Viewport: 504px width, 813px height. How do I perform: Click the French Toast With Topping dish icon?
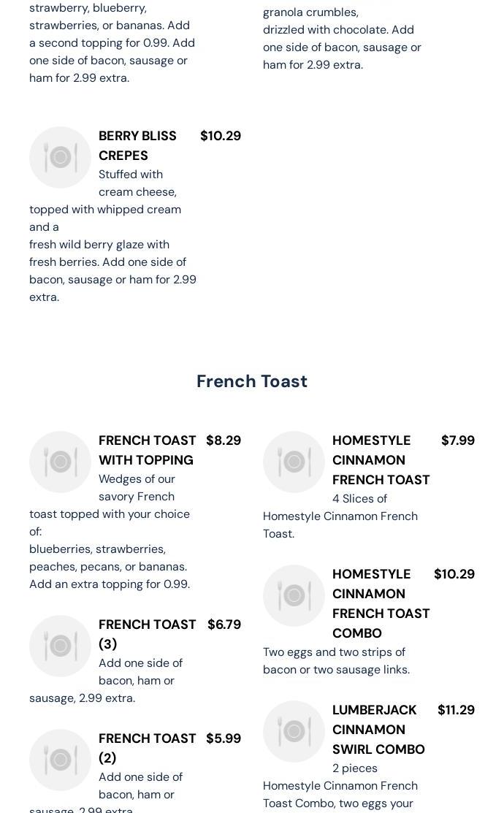(x=60, y=462)
